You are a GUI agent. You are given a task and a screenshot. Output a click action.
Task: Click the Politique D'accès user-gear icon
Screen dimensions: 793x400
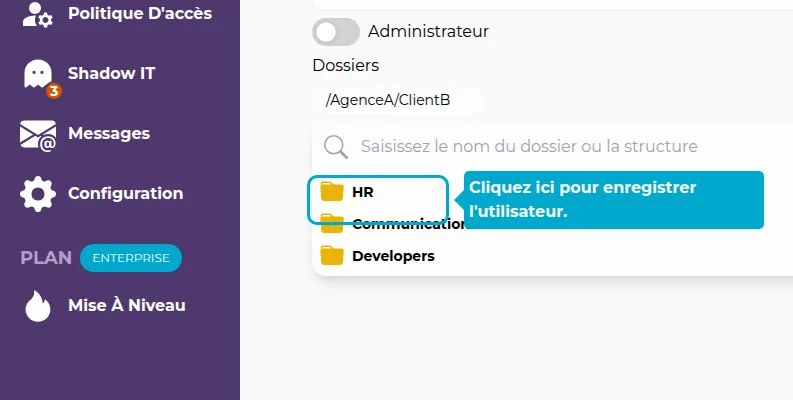coord(38,14)
